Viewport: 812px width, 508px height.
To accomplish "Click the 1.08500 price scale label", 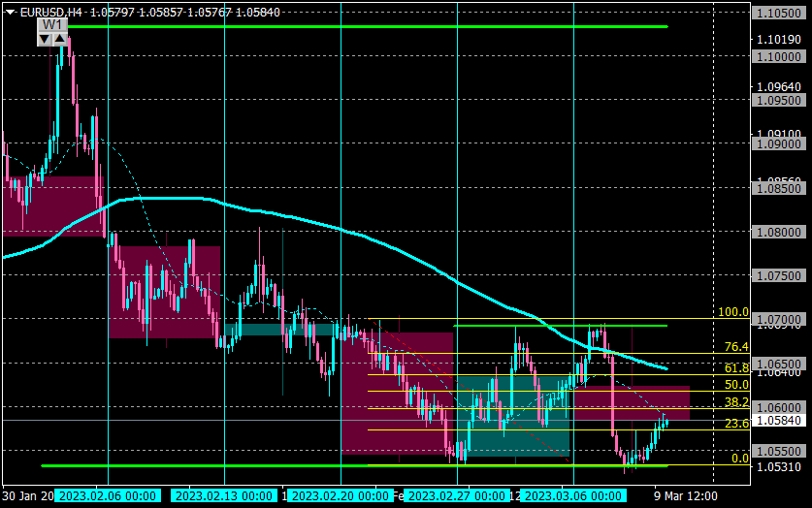I will [x=779, y=188].
